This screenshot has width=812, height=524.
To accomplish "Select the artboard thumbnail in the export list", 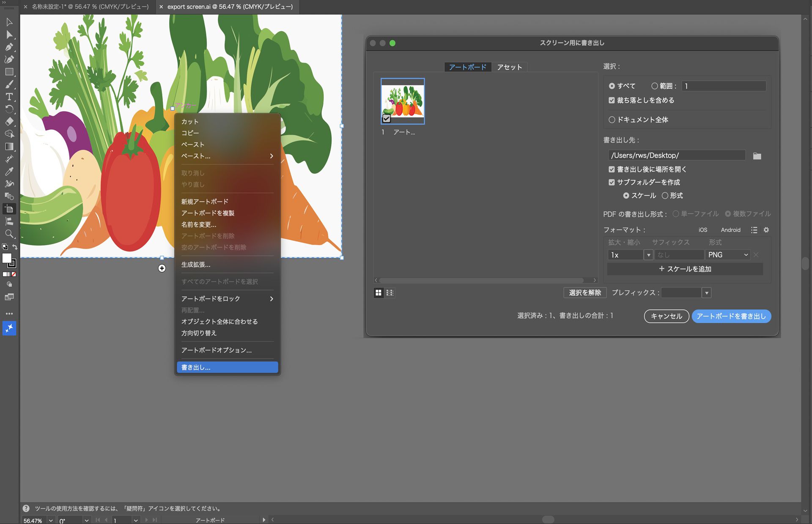I will [402, 101].
